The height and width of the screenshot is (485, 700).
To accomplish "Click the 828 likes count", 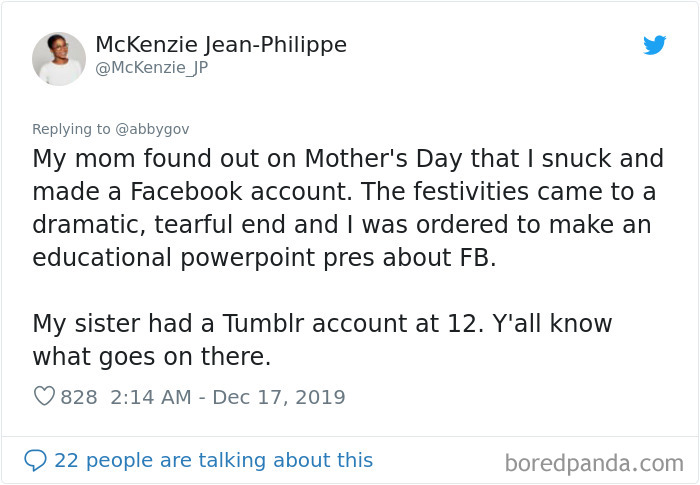I will click(79, 397).
